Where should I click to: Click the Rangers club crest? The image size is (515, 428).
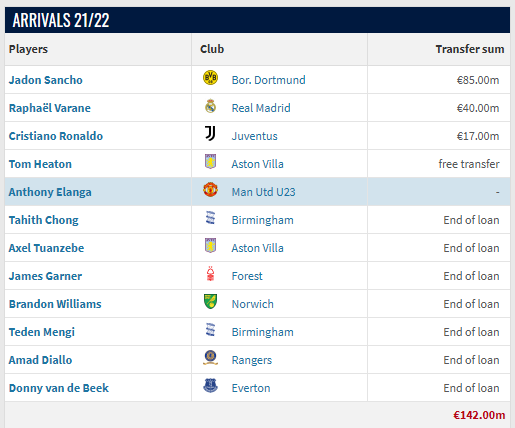[x=210, y=358]
